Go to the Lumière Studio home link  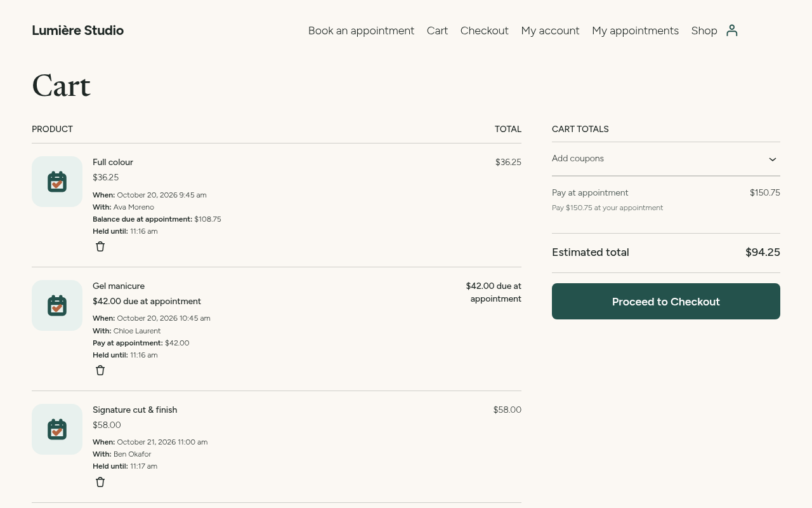click(77, 30)
